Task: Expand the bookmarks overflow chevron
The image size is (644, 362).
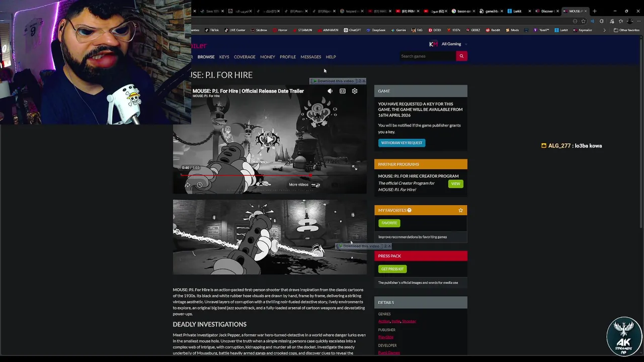Action: [x=604, y=30]
